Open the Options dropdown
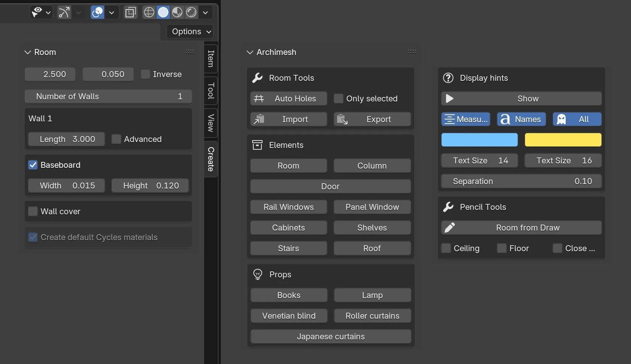The height and width of the screenshot is (364, 631). coord(191,32)
